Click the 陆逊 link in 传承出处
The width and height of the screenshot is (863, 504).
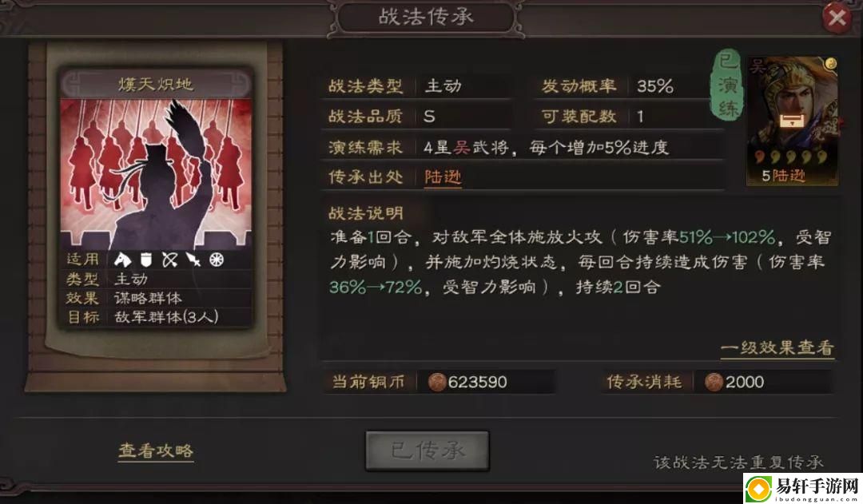click(x=443, y=177)
